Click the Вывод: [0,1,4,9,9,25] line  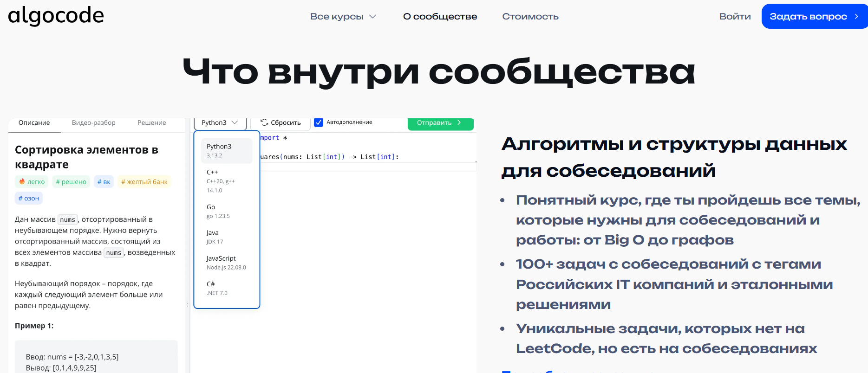coord(61,368)
